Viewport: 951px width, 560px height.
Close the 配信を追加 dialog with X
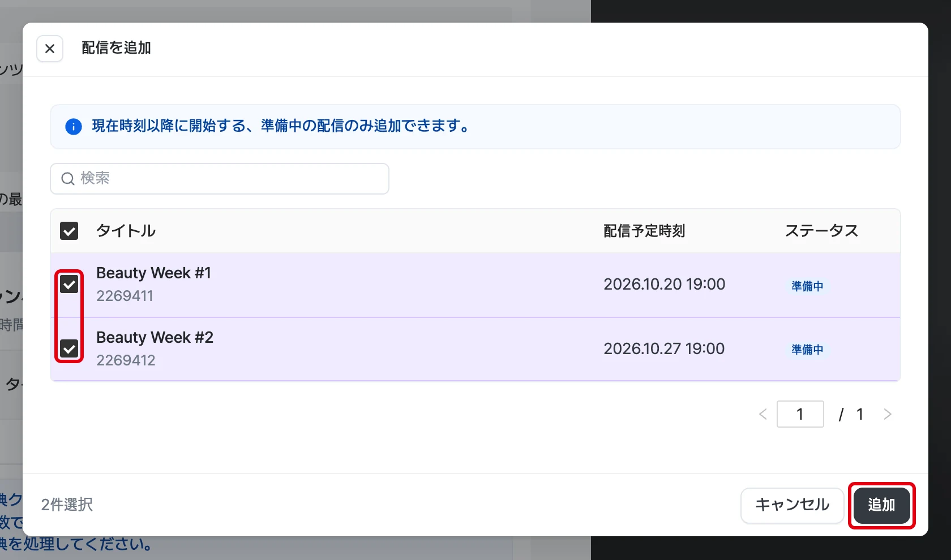coord(50,49)
